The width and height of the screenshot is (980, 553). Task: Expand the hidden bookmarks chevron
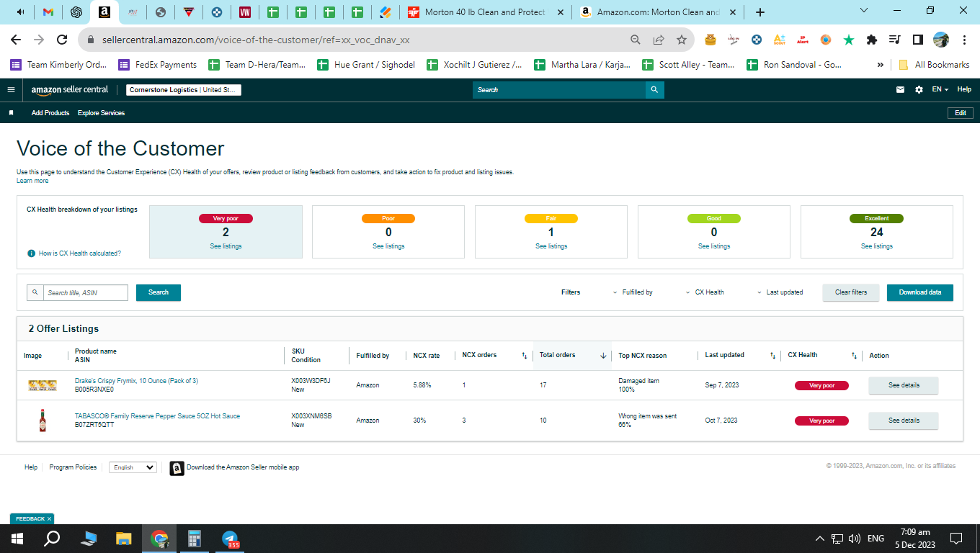tap(880, 65)
